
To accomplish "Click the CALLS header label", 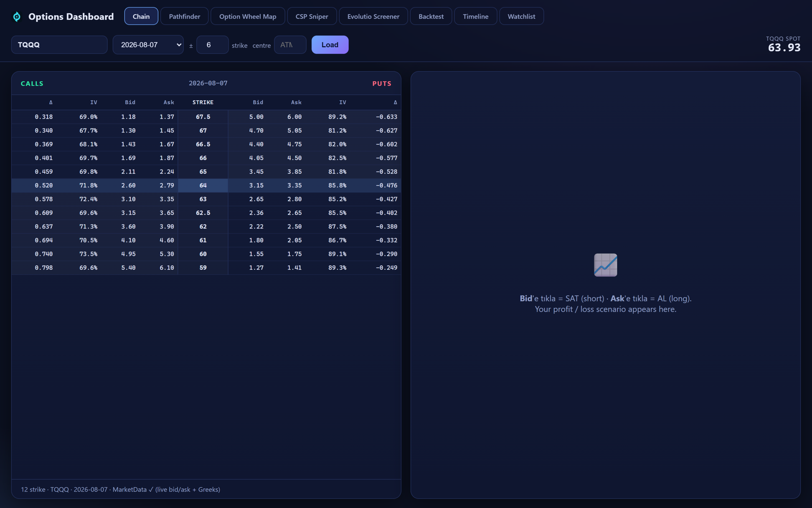I will coord(32,83).
